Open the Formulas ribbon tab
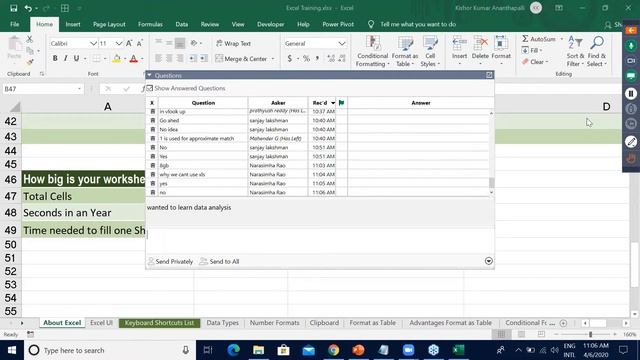Image resolution: width=640 pixels, height=360 pixels. pos(150,24)
